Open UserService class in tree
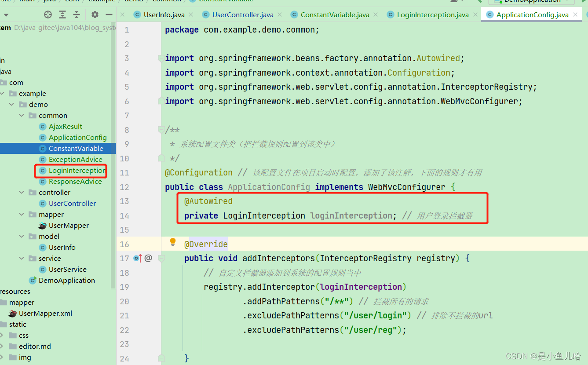The image size is (588, 365). click(x=68, y=269)
